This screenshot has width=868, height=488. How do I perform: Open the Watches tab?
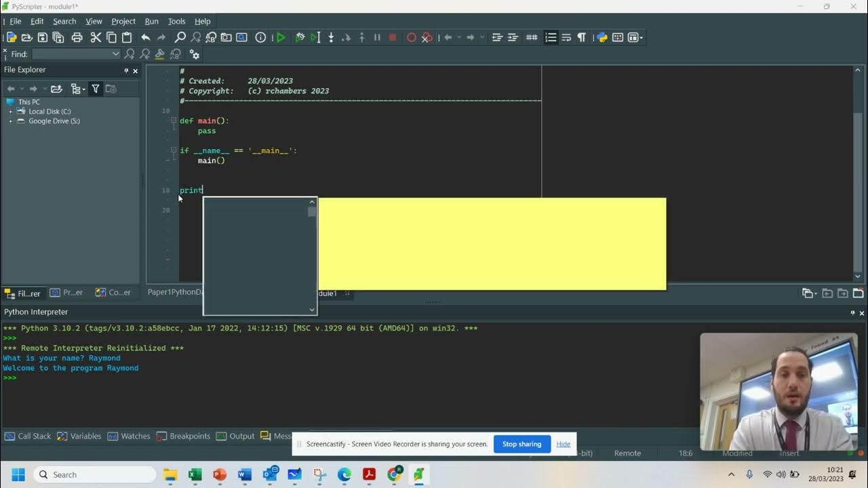point(129,436)
